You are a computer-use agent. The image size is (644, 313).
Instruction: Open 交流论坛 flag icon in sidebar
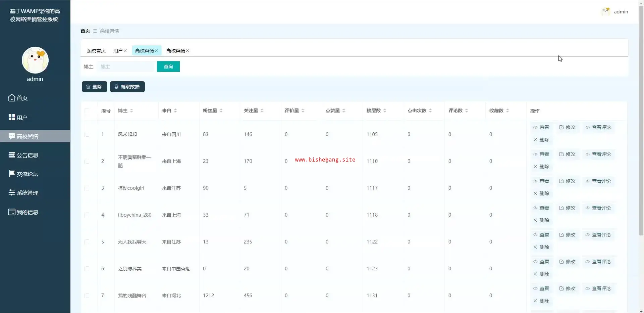tap(12, 174)
